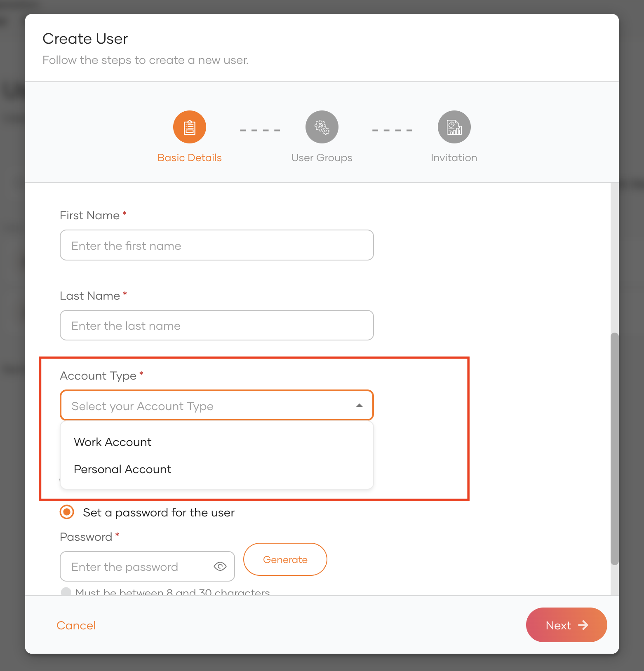
Task: Collapse the Account Type dropdown arrow
Action: point(360,406)
